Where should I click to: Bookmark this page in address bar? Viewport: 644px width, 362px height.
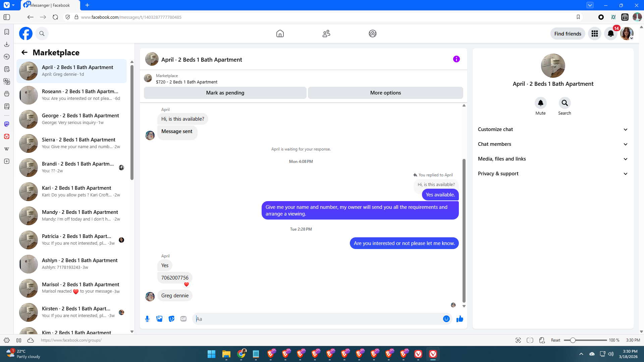[578, 17]
